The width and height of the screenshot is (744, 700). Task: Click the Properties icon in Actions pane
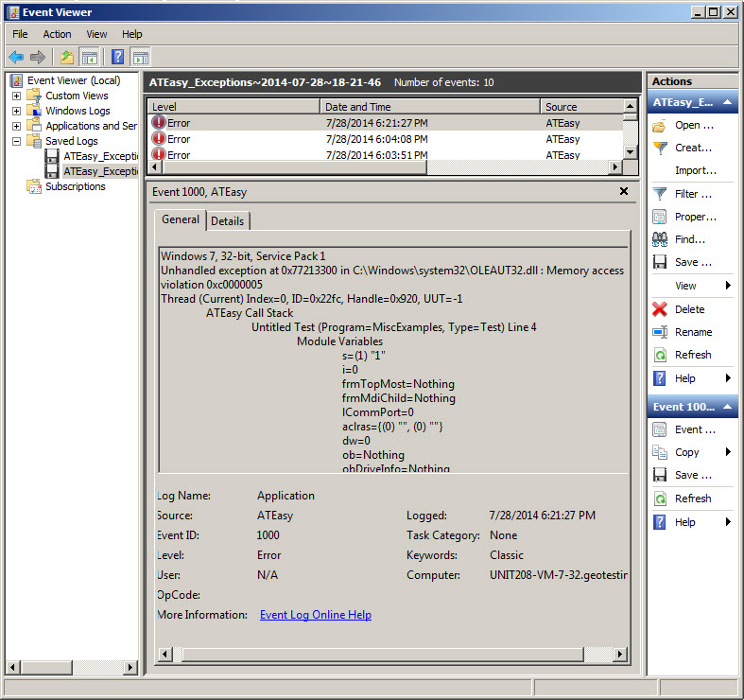tap(660, 217)
